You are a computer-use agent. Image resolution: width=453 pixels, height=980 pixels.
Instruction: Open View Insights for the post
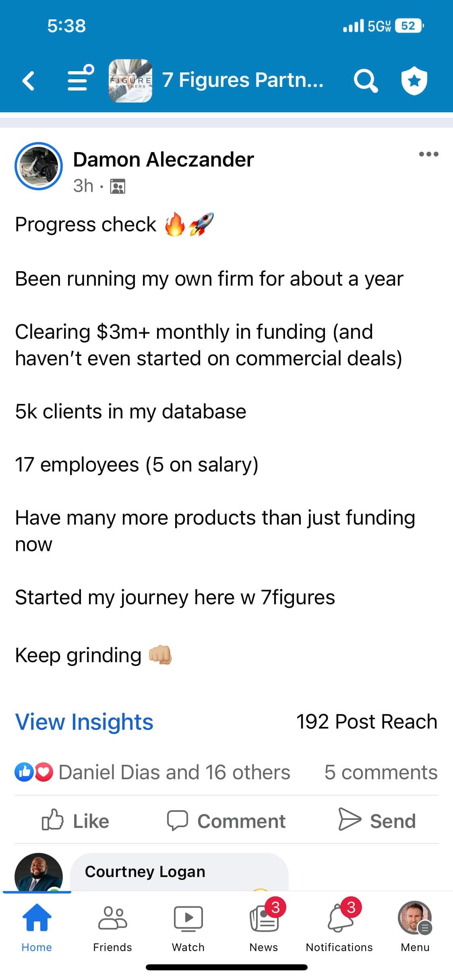84,722
